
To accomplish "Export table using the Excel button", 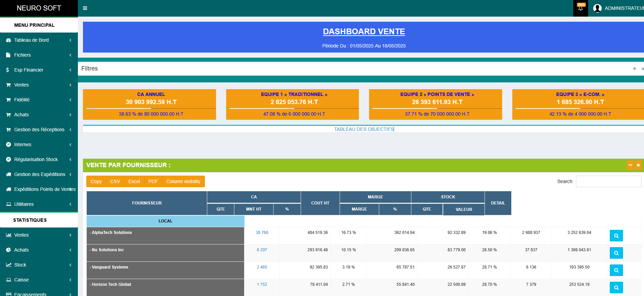I will (134, 181).
